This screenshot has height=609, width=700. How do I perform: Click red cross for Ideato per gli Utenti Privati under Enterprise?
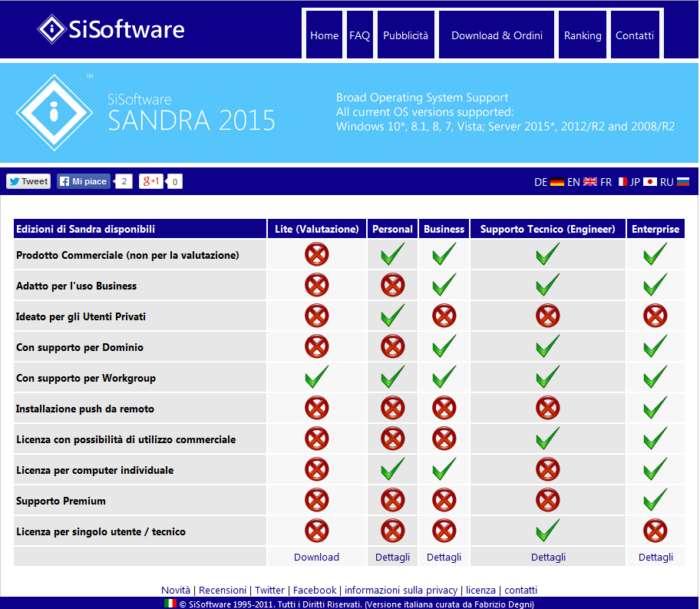pyautogui.click(x=655, y=316)
